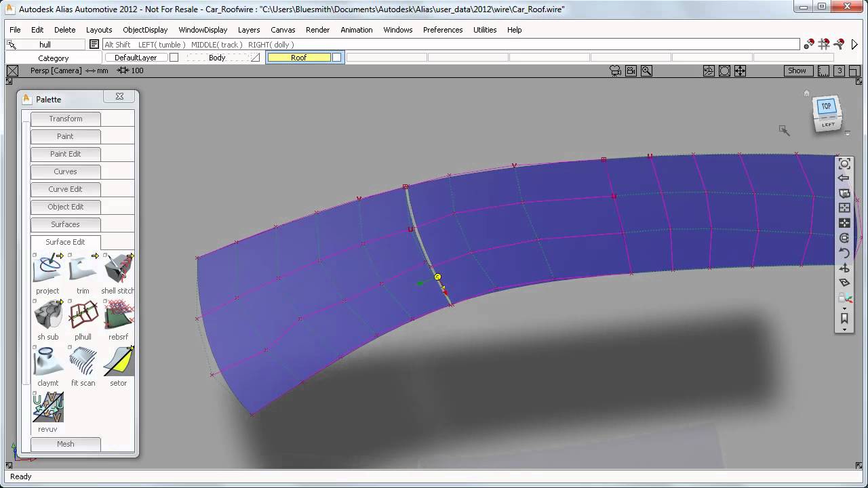
Task: Expand the Transform palette section
Action: coord(65,119)
